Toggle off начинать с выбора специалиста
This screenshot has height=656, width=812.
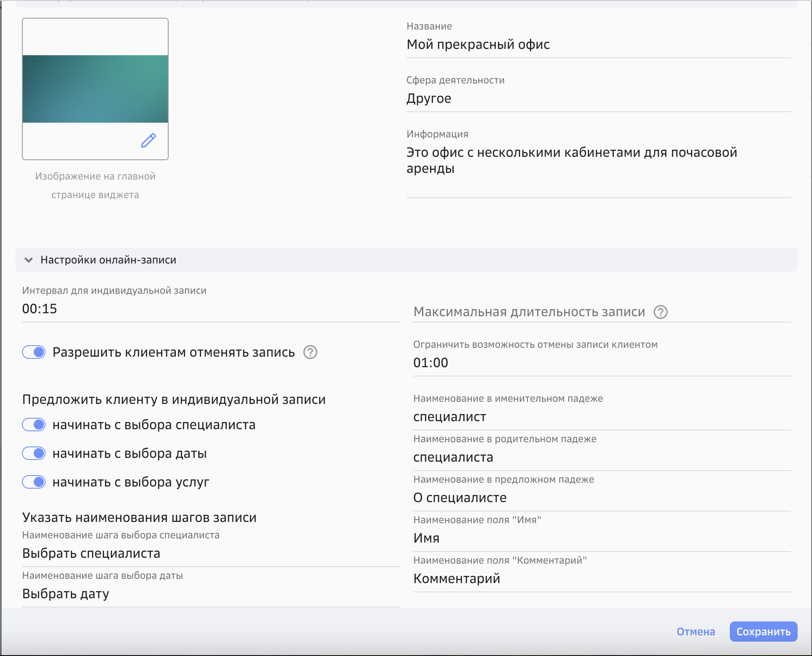click(34, 425)
